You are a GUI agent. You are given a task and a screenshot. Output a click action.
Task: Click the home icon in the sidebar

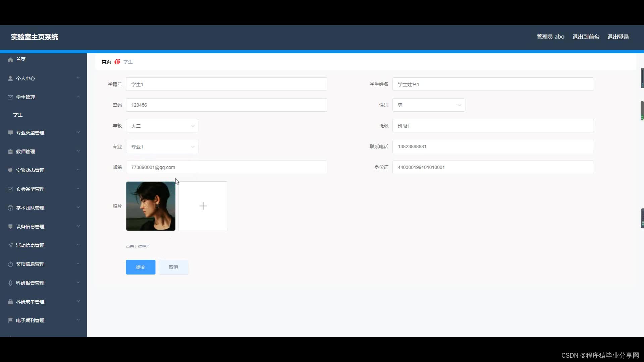coord(10,60)
